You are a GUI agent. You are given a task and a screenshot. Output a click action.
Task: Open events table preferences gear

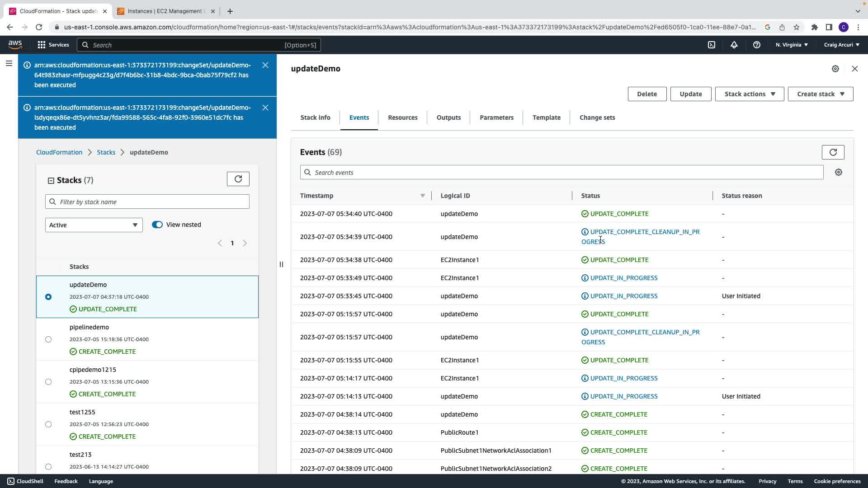(839, 172)
